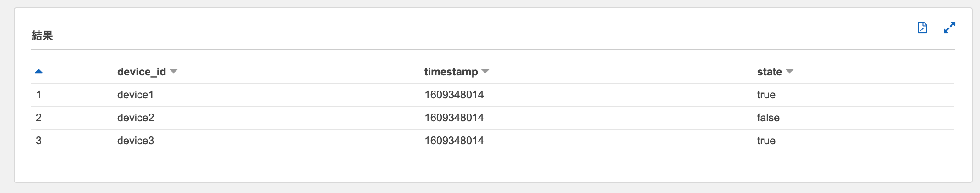Click the timestamp value in row 1
Image resolution: width=980 pixels, height=193 pixels.
454,95
